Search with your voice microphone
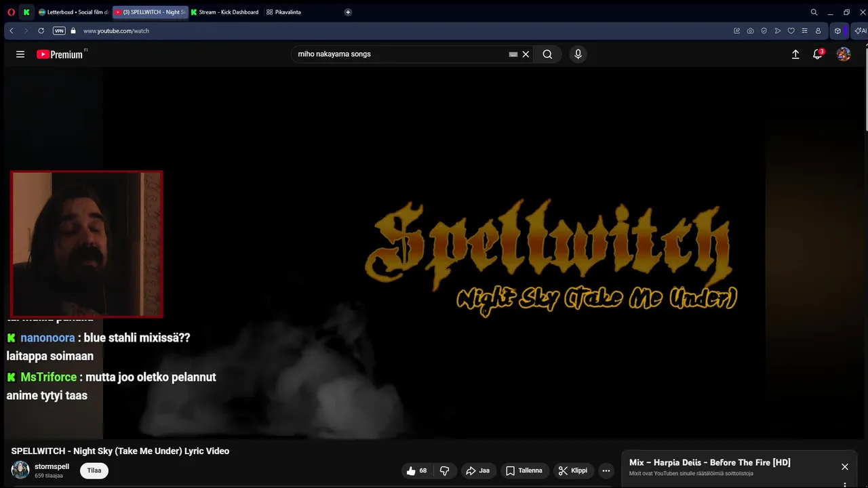This screenshot has height=488, width=868. tap(578, 54)
